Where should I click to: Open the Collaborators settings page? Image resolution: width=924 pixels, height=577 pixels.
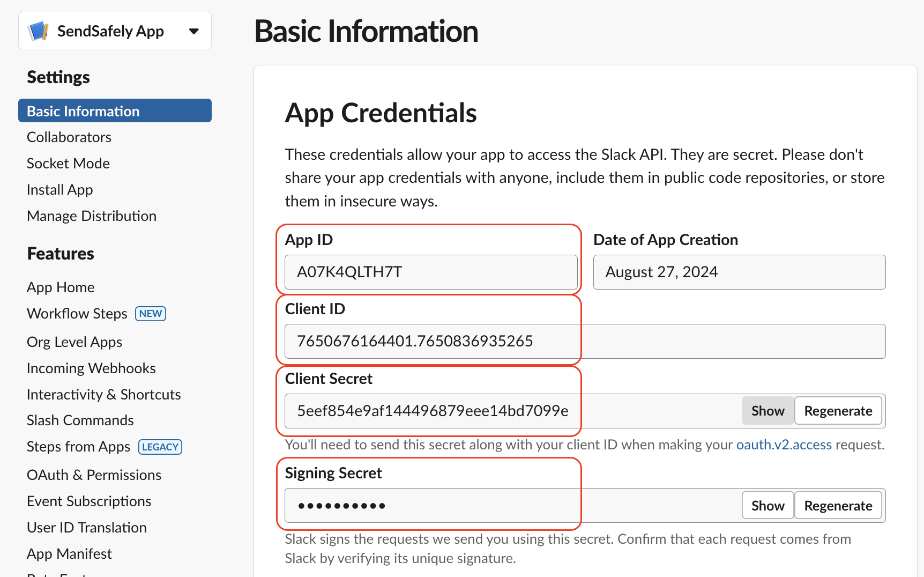(69, 137)
